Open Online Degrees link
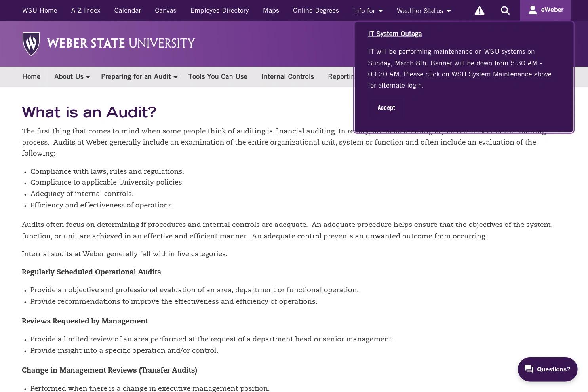Viewport: 588px width, 392px height. pos(316,11)
